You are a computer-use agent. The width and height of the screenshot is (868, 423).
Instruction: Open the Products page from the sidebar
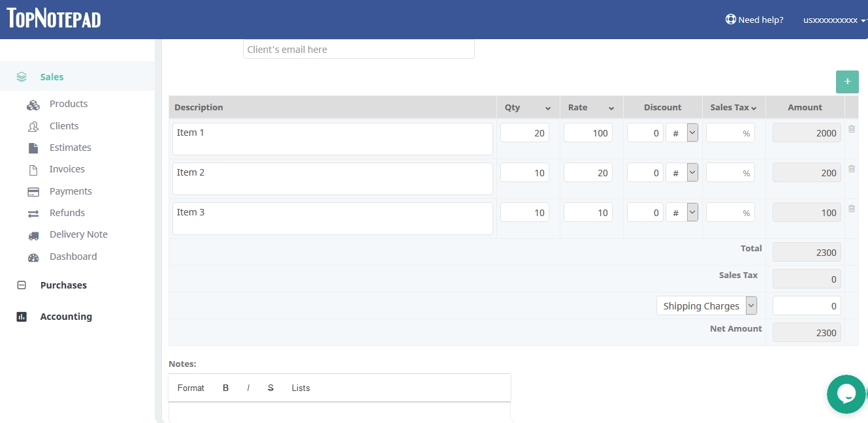(x=33, y=104)
